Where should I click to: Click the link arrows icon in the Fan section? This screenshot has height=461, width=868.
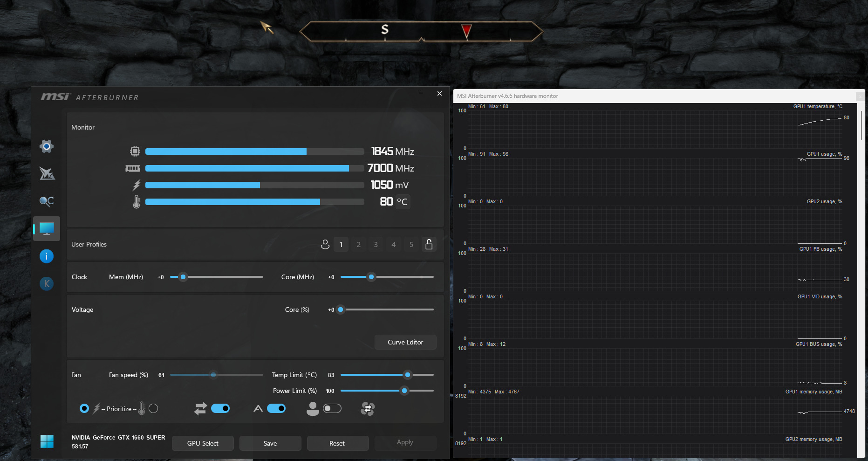tap(201, 409)
